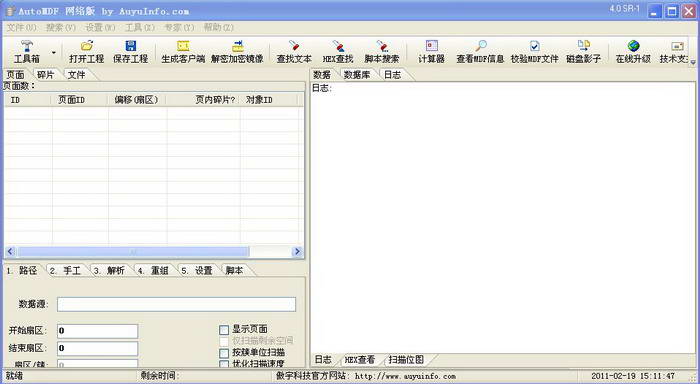Image resolution: width=700 pixels, height=384 pixels.
Task: Select the 2. 手工 tab
Action: (66, 271)
